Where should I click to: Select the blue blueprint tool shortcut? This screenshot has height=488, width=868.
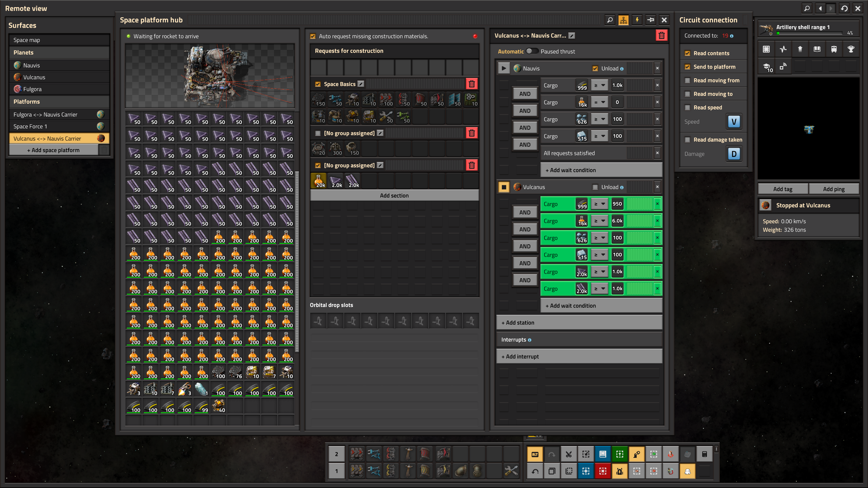click(x=586, y=471)
